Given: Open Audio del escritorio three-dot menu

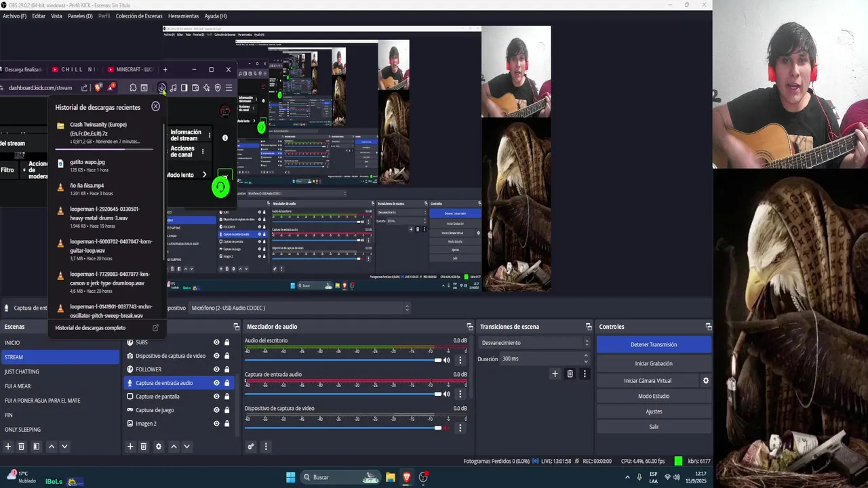Looking at the screenshot, I should pyautogui.click(x=460, y=360).
